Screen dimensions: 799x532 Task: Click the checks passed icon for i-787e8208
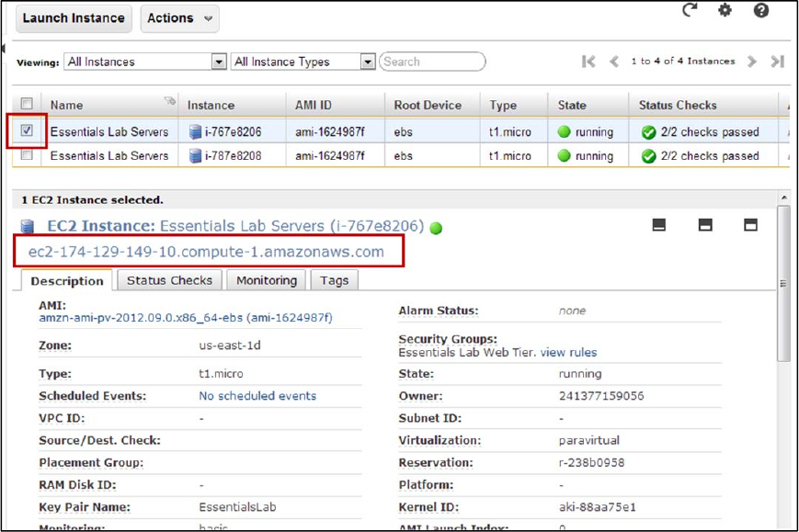(x=649, y=156)
